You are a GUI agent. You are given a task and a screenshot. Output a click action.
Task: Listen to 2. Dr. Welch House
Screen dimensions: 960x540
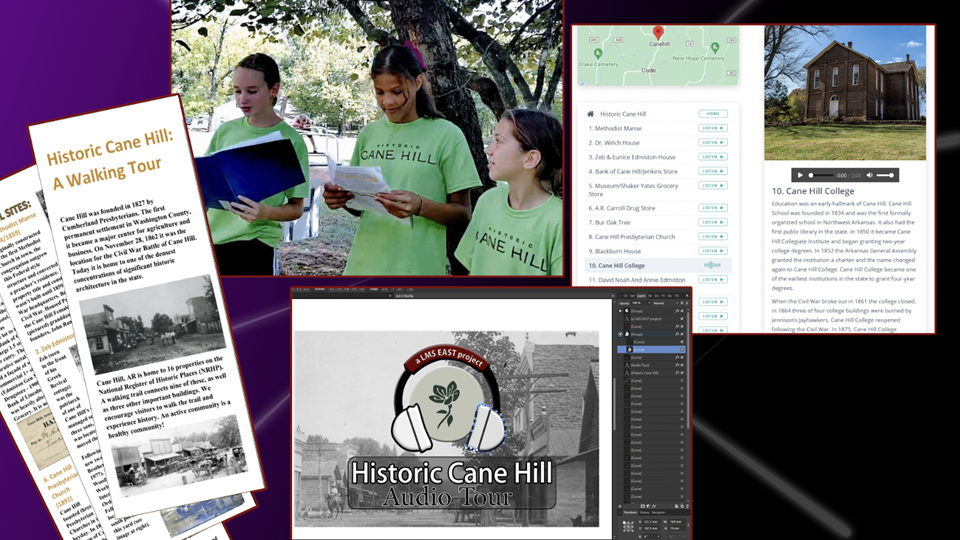713,142
